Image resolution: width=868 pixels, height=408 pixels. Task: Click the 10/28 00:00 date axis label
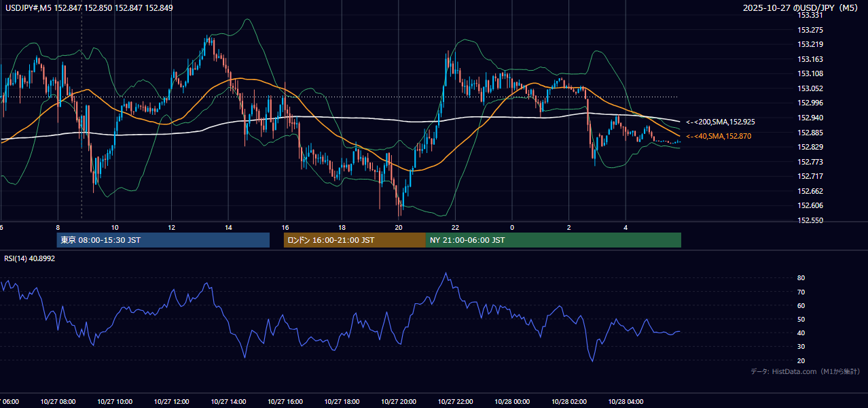click(512, 402)
